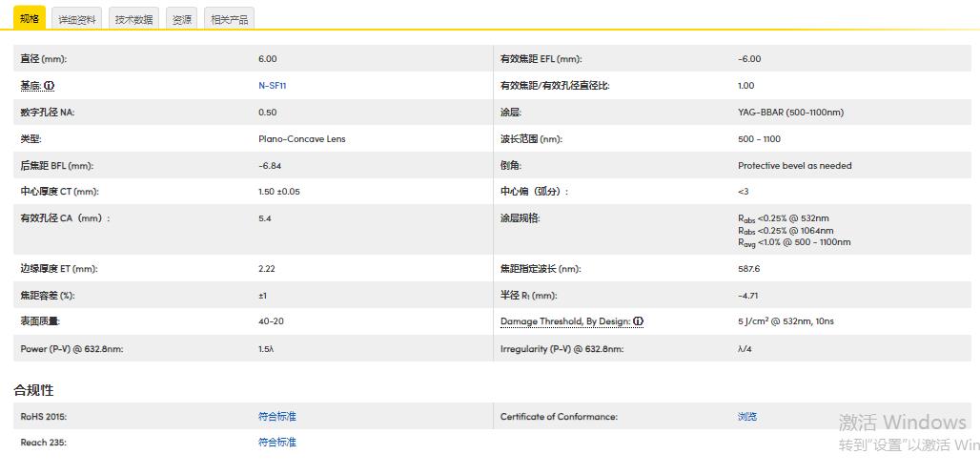980x475 pixels.
Task: Open the 规格 tab
Action: tap(30, 19)
